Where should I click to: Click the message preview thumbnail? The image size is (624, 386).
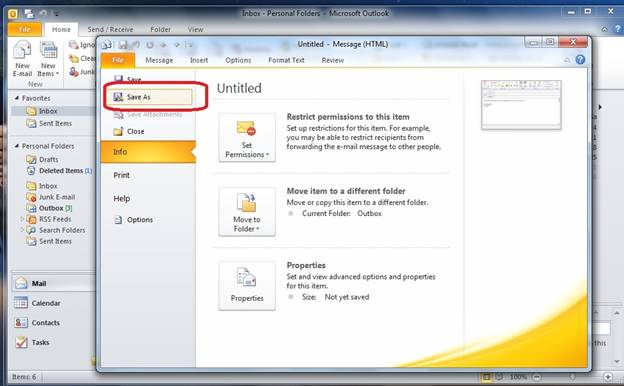521,105
